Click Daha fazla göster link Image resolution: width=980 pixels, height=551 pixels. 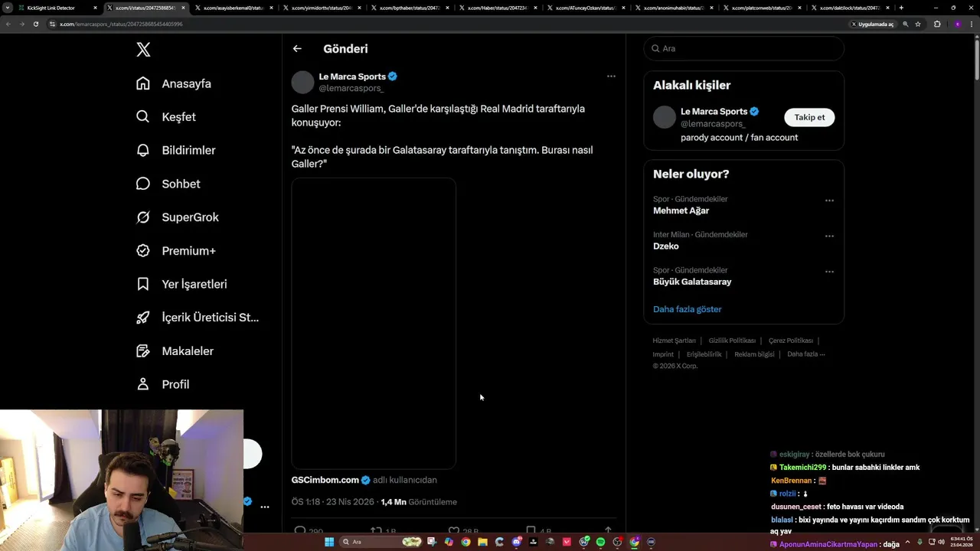[x=687, y=309]
